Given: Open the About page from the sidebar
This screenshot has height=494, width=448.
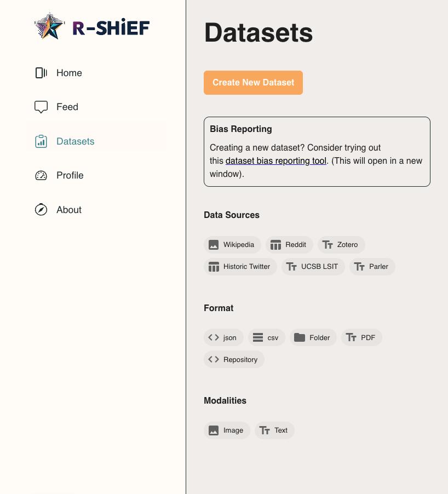Looking at the screenshot, I should [68, 210].
